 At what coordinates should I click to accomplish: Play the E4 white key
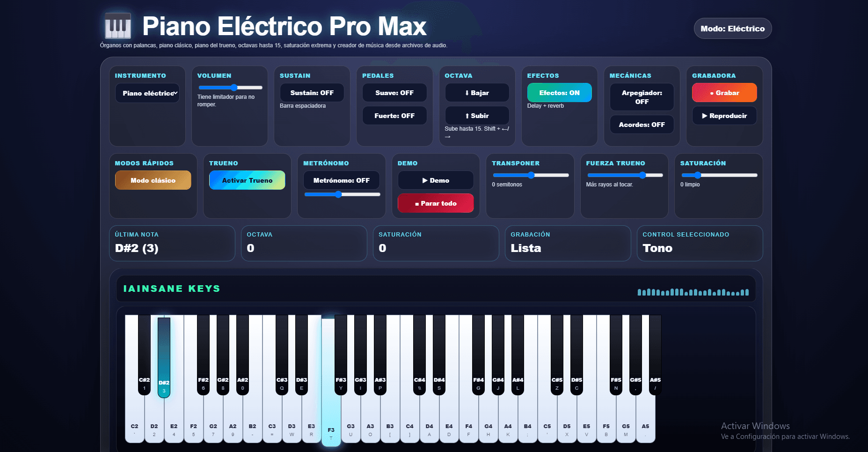(449, 419)
